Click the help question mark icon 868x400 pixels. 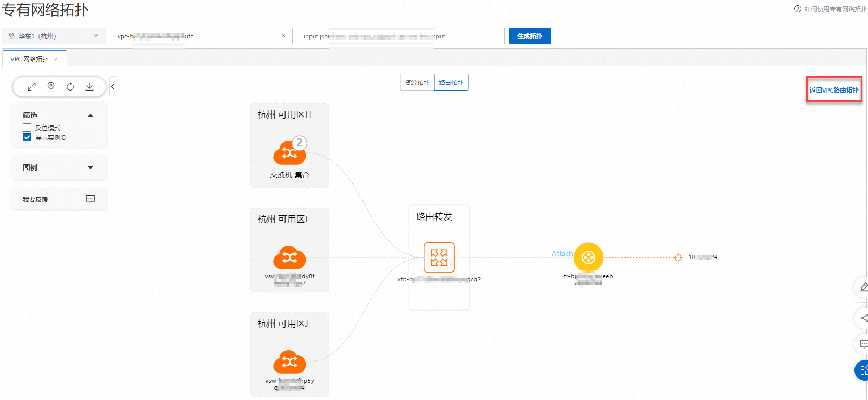pos(798,9)
